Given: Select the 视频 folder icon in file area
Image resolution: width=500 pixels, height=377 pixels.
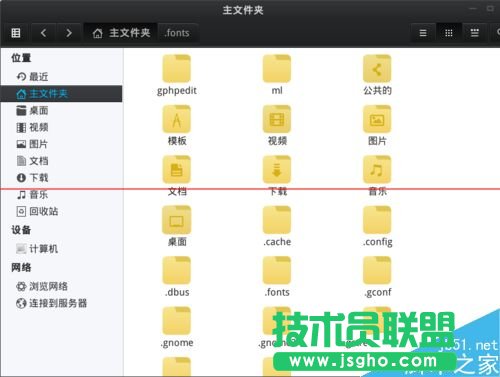Looking at the screenshot, I should (277, 119).
